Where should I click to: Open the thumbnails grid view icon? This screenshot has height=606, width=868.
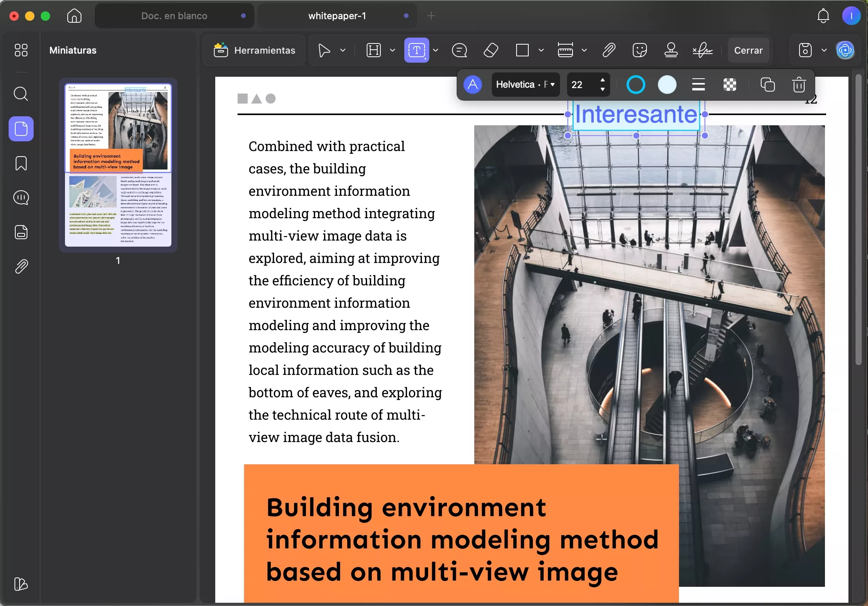(21, 50)
